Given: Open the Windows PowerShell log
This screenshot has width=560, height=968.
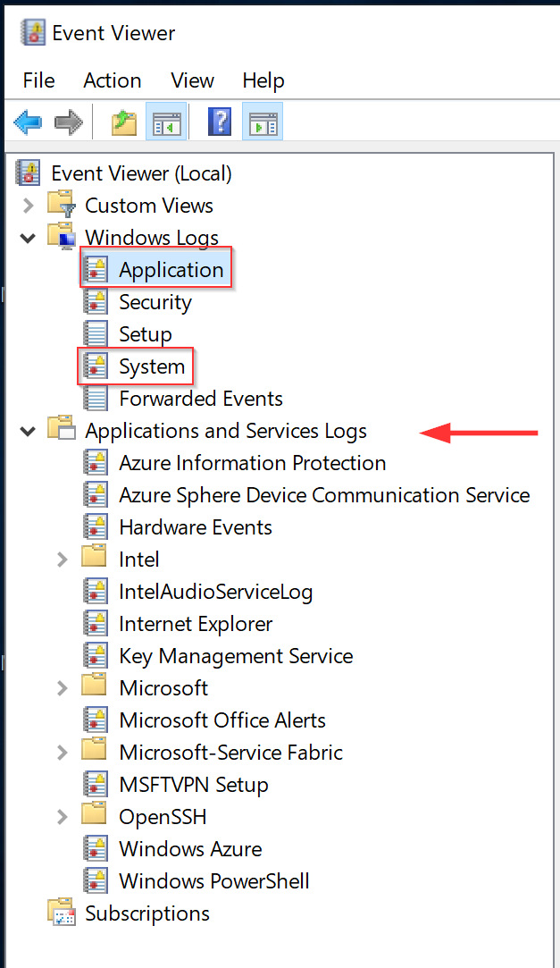Looking at the screenshot, I should (213, 880).
